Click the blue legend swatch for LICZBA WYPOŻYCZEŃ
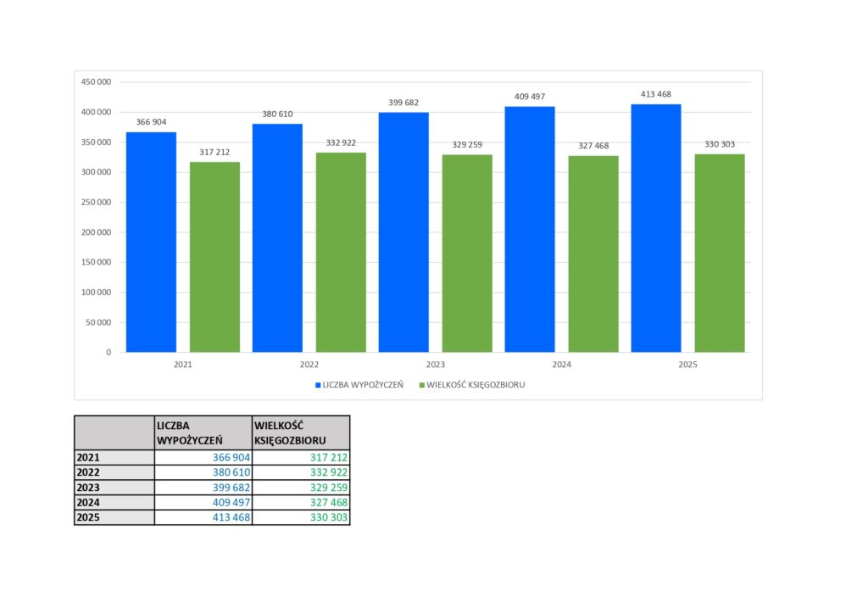The height and width of the screenshot is (614, 868). (x=318, y=384)
